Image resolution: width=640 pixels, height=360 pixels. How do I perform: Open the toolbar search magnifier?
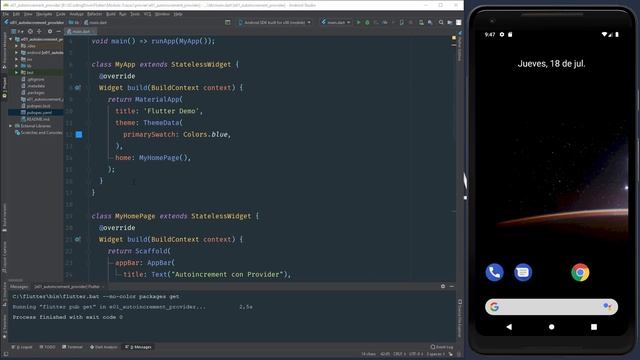[x=441, y=22]
